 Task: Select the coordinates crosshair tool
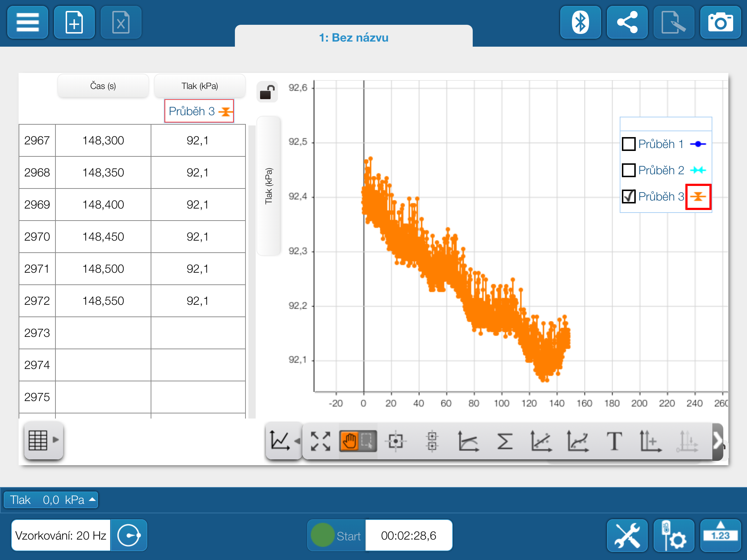point(395,441)
